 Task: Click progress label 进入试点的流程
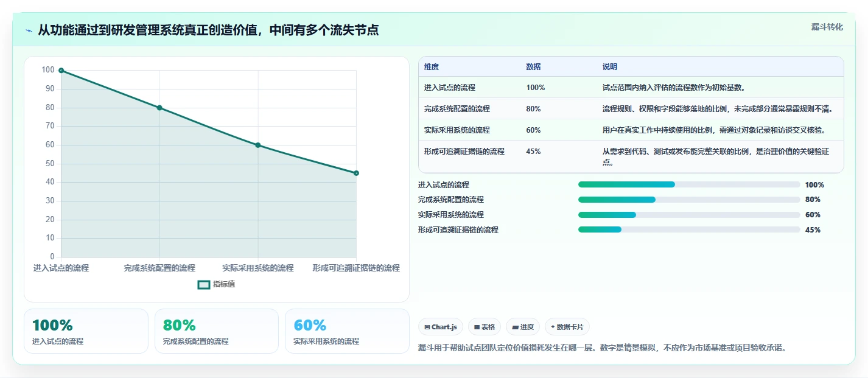444,185
